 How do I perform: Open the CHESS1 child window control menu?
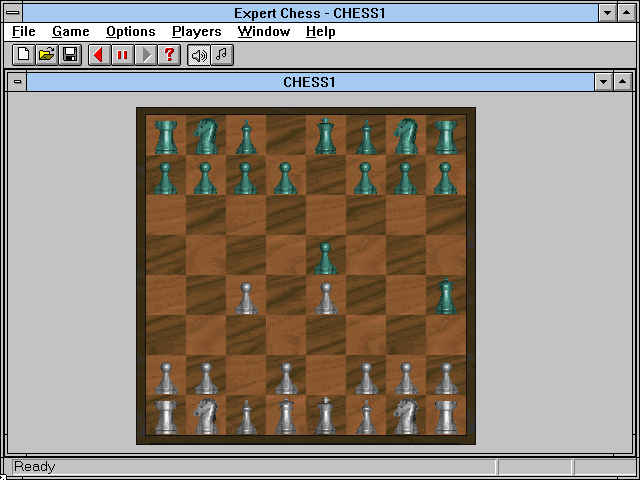click(x=17, y=82)
